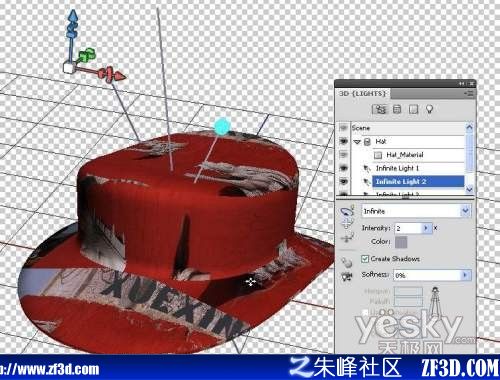The width and height of the screenshot is (500, 380).
Task: Collapse the Hat tree node triangle
Action: 357,142
